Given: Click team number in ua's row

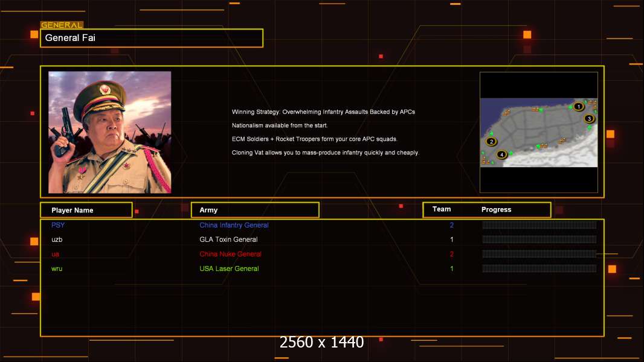Looking at the screenshot, I should pyautogui.click(x=452, y=254).
